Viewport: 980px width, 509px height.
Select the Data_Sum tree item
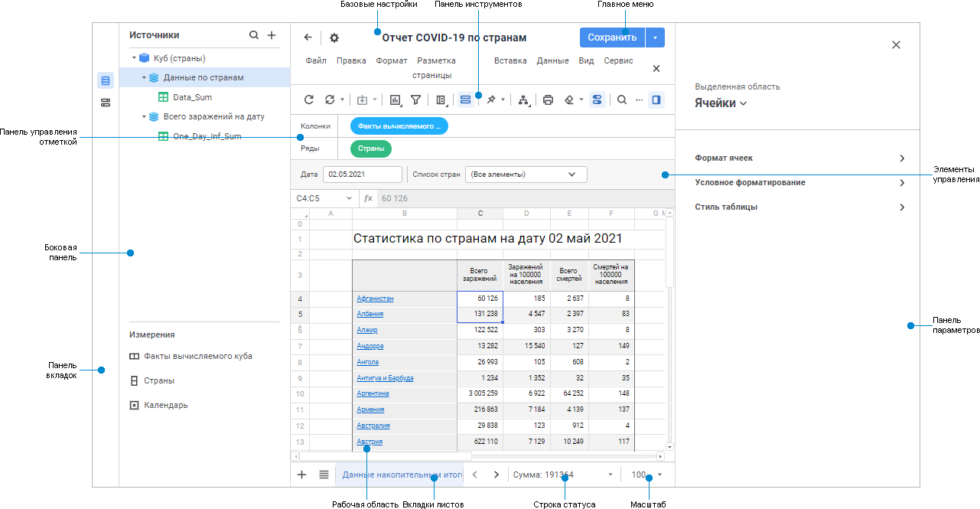(192, 97)
